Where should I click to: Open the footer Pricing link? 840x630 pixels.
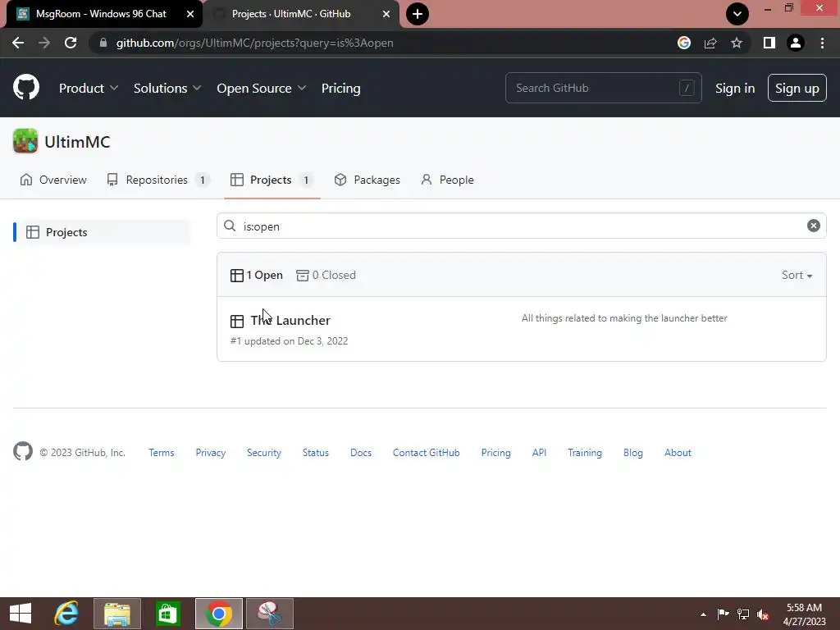(x=495, y=452)
